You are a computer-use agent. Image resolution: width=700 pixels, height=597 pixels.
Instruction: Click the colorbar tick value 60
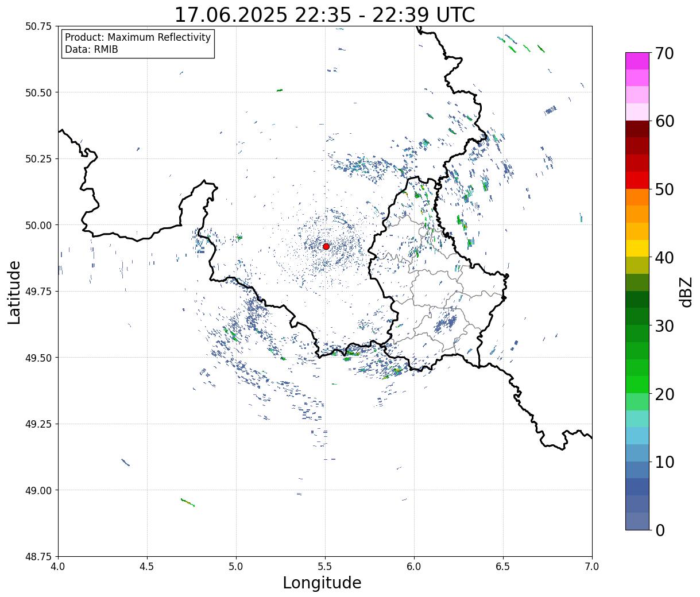[x=664, y=121]
